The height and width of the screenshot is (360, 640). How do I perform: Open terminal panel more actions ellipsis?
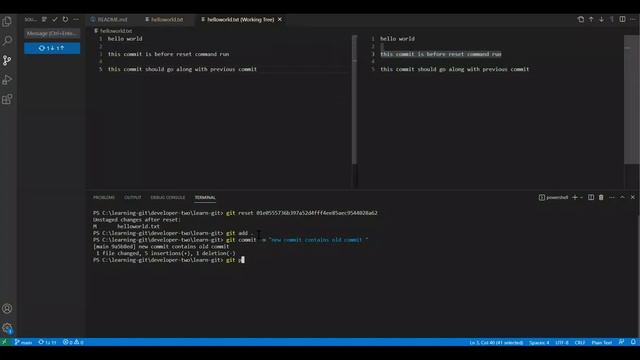click(612, 198)
